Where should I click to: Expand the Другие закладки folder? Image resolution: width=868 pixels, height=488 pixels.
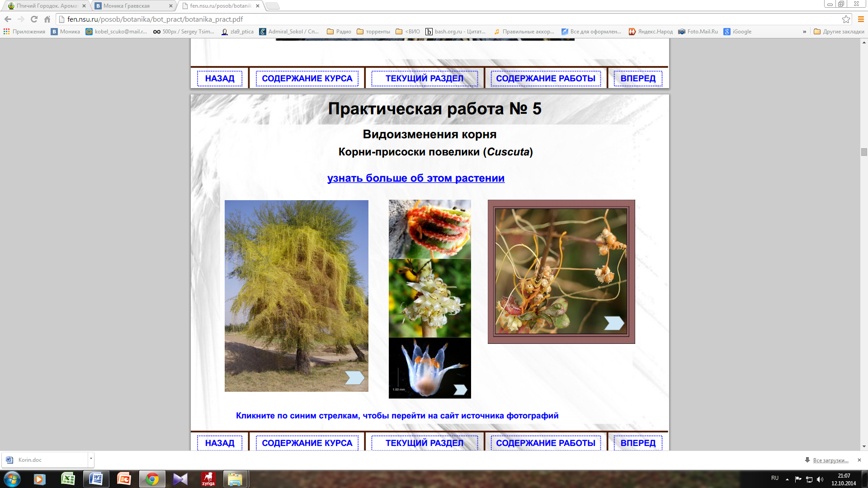pyautogui.click(x=839, y=32)
